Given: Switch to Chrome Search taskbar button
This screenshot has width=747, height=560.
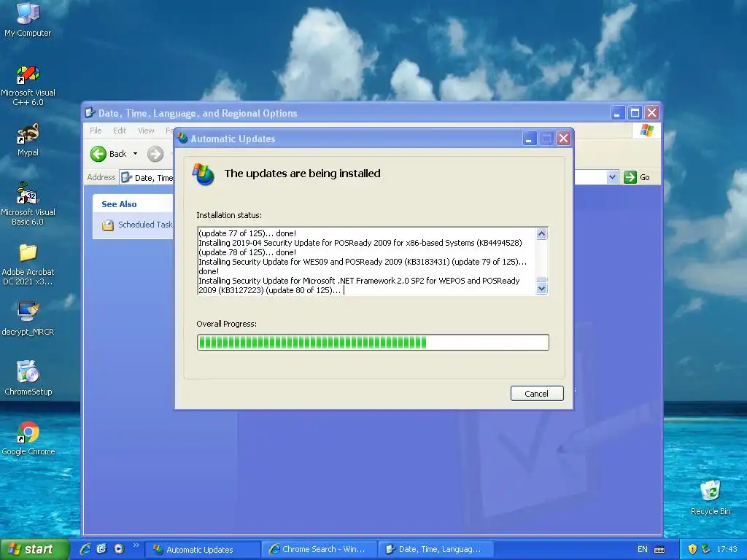Looking at the screenshot, I should coord(320,550).
